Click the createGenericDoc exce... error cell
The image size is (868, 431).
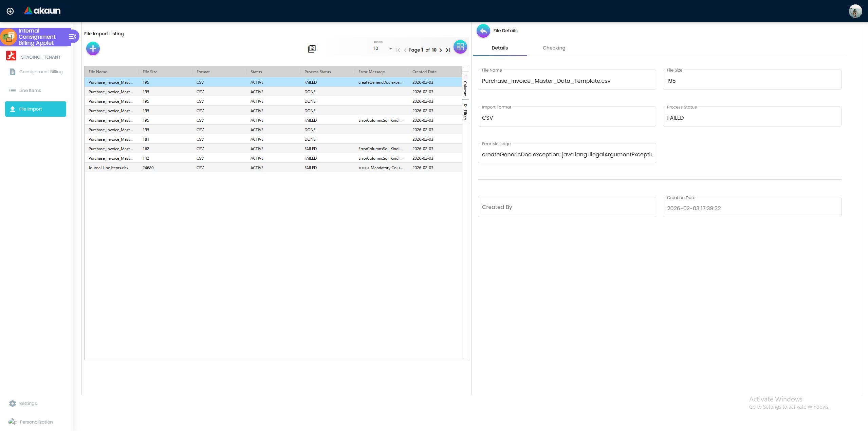tap(381, 82)
